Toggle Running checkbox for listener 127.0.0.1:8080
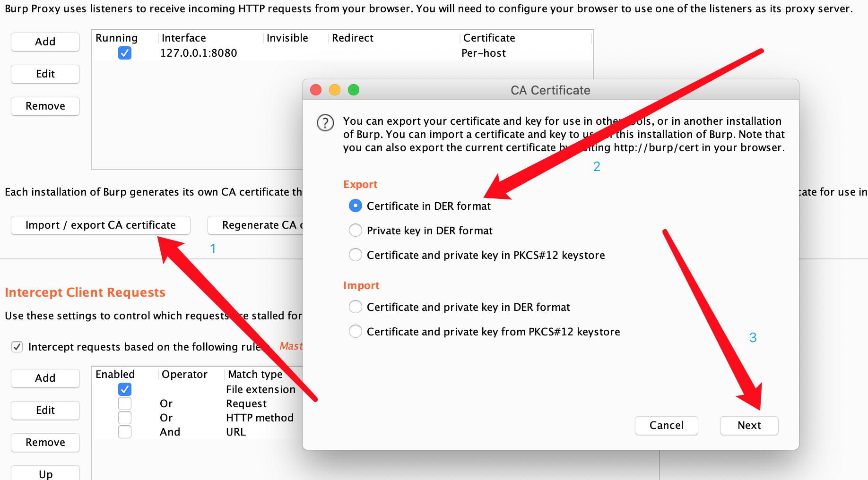868x480 pixels. 125,53
